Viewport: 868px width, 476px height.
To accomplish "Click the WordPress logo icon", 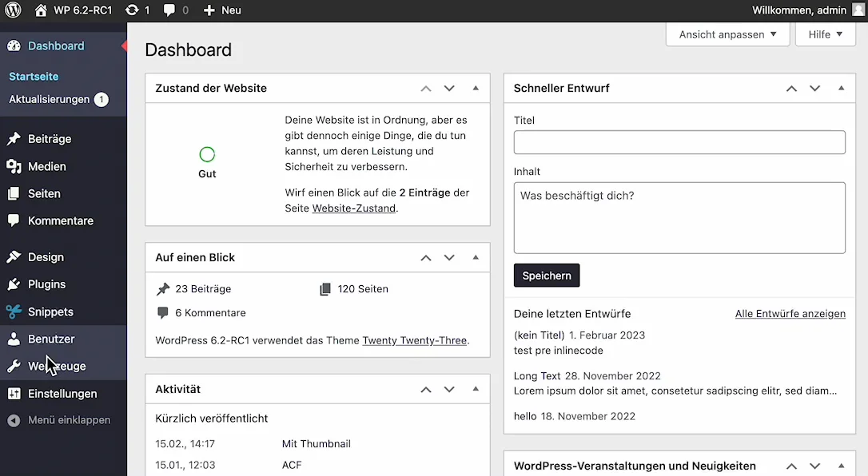I will point(13,10).
